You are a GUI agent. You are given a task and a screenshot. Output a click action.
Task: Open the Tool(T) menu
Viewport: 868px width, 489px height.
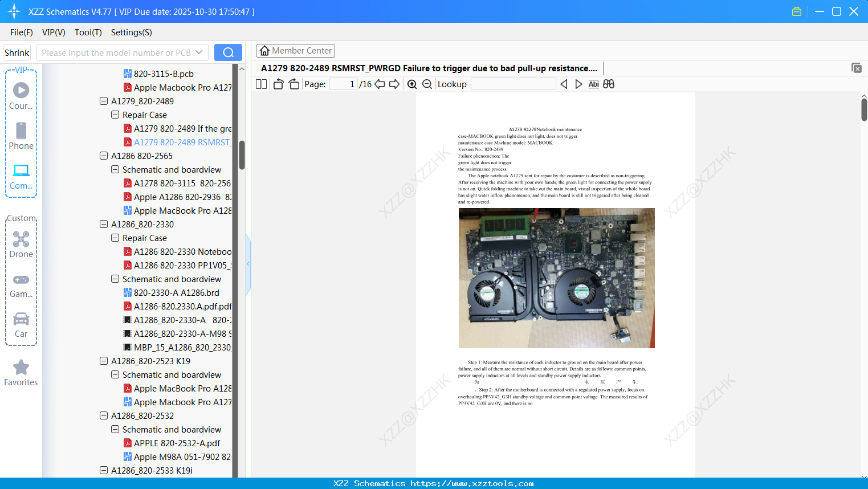pyautogui.click(x=88, y=32)
